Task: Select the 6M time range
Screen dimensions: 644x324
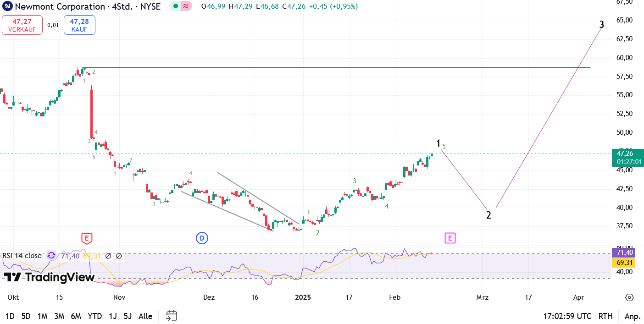Action: click(76, 316)
